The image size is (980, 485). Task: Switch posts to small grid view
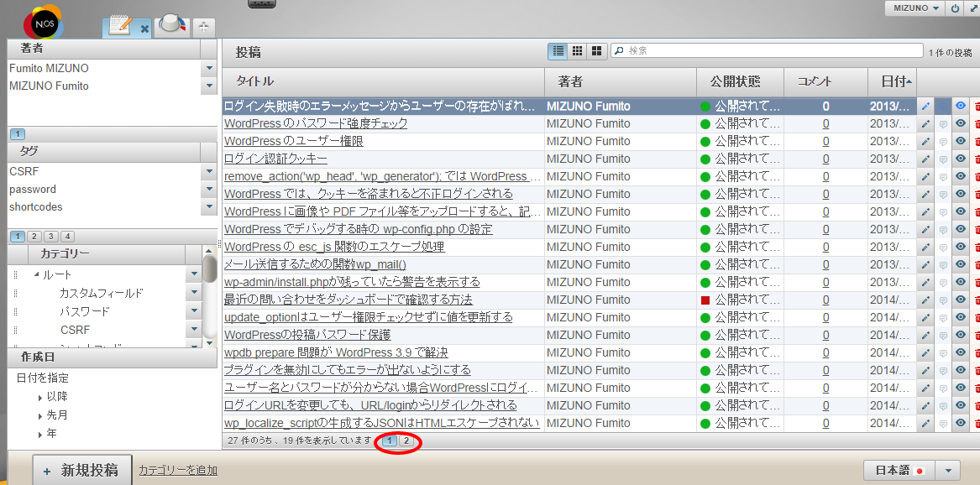click(x=578, y=51)
